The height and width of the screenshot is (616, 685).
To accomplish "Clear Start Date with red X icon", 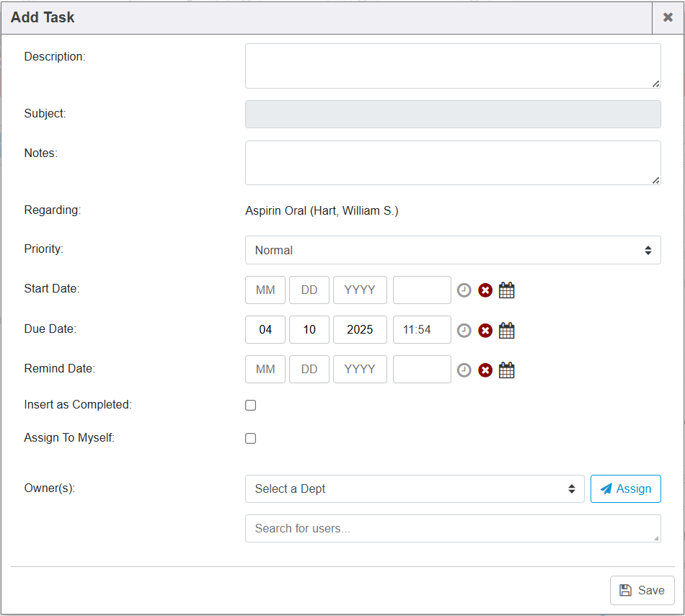I will 485,290.
